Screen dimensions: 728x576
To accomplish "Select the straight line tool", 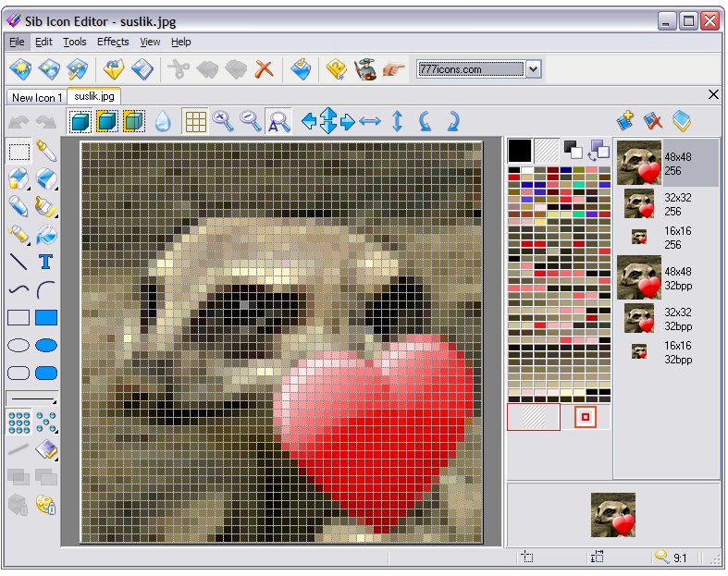I will (x=19, y=262).
